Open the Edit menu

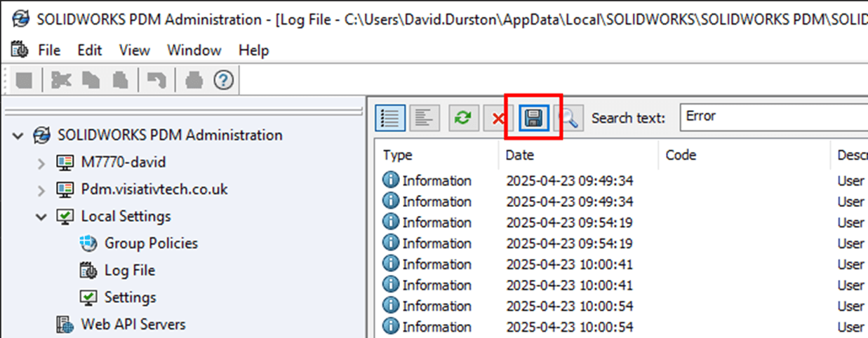click(x=90, y=50)
